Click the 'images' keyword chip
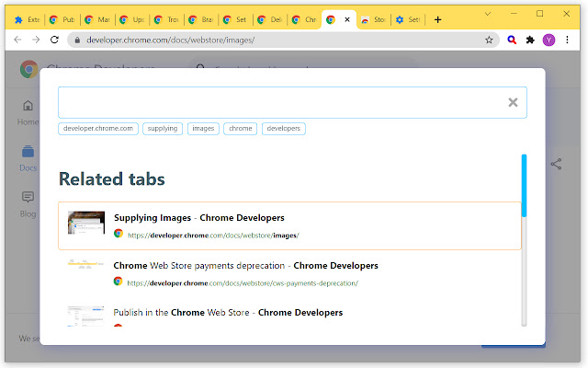 click(203, 129)
